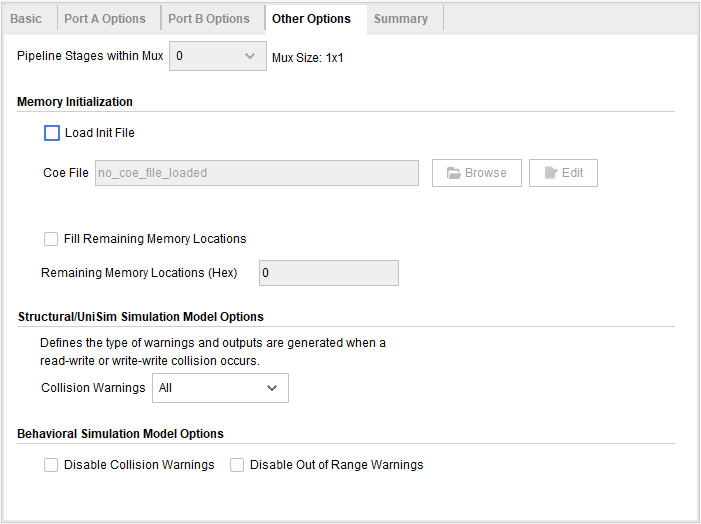This screenshot has width=701, height=524.
Task: Check Disable Out of Range Warnings
Action: pos(237,465)
